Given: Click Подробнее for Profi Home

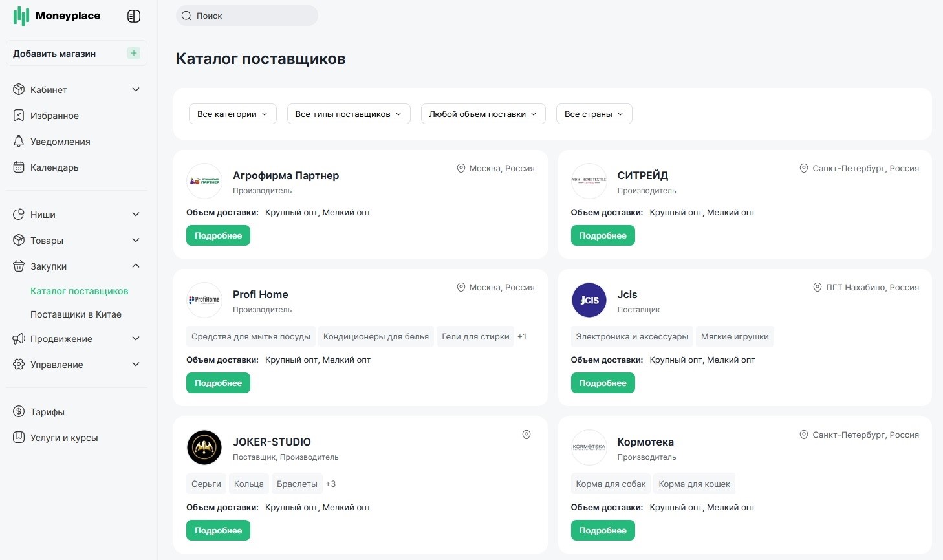Looking at the screenshot, I should coord(218,383).
